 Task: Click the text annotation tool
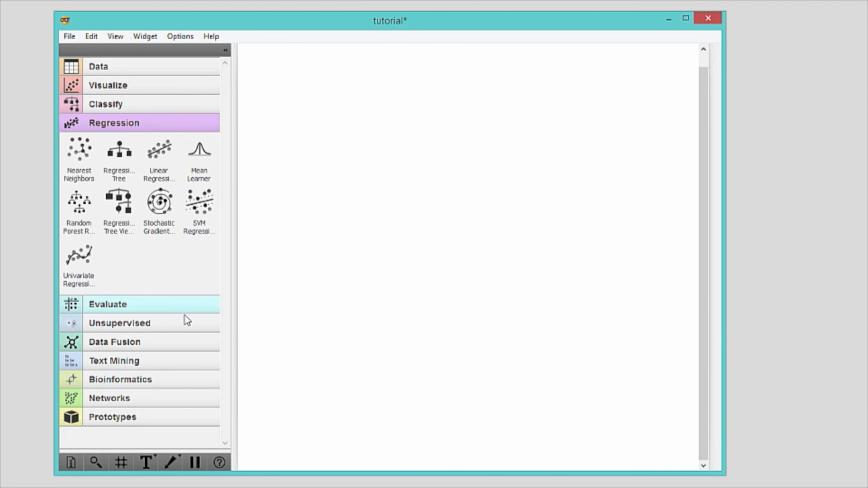click(x=146, y=462)
